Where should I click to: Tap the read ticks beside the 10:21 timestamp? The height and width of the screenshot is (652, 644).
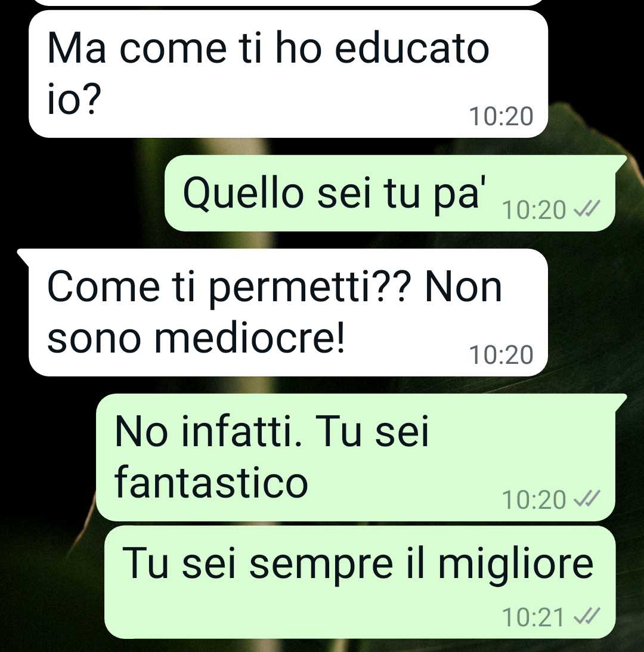[587, 616]
